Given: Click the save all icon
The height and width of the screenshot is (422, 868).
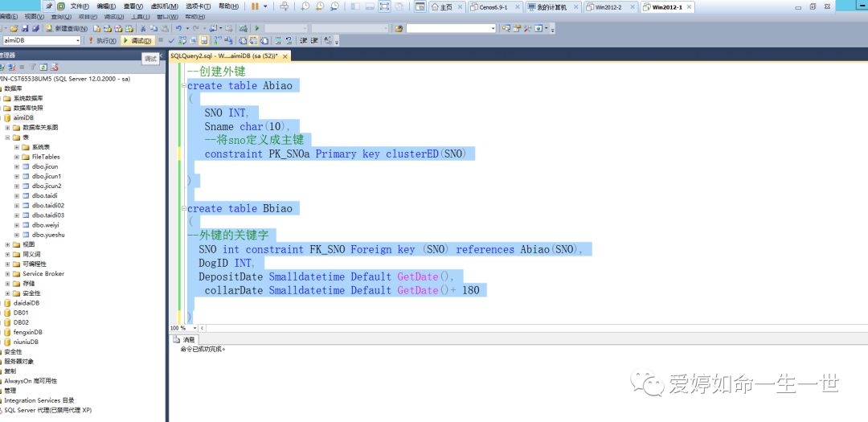Looking at the screenshot, I should pos(35,28).
